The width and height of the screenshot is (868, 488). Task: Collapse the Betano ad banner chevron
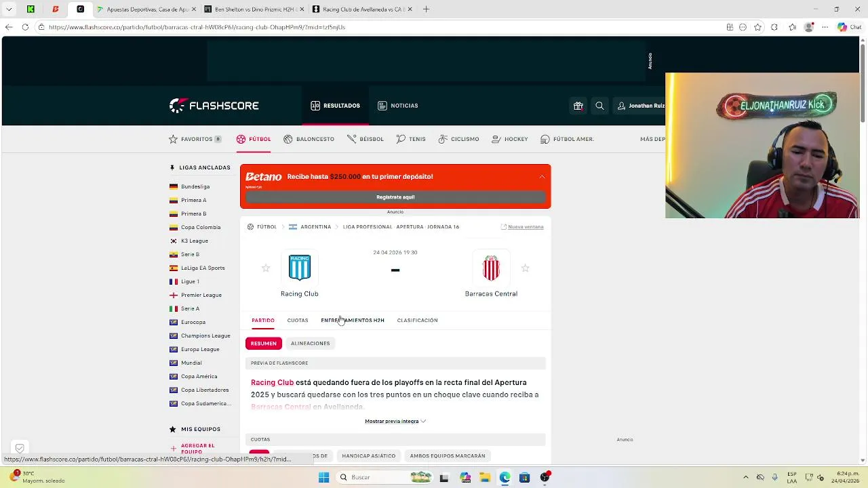pyautogui.click(x=542, y=176)
